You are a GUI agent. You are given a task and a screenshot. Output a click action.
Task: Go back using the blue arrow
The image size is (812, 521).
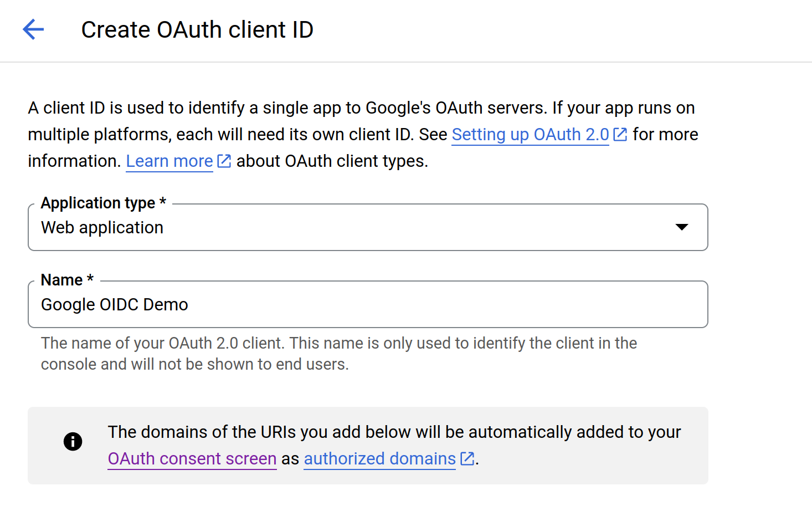pyautogui.click(x=33, y=29)
